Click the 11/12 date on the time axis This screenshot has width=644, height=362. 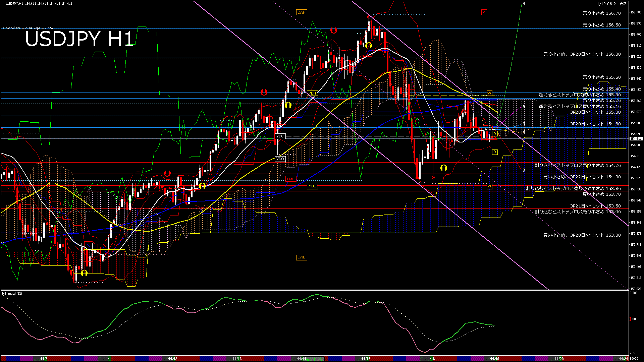tap(173, 359)
